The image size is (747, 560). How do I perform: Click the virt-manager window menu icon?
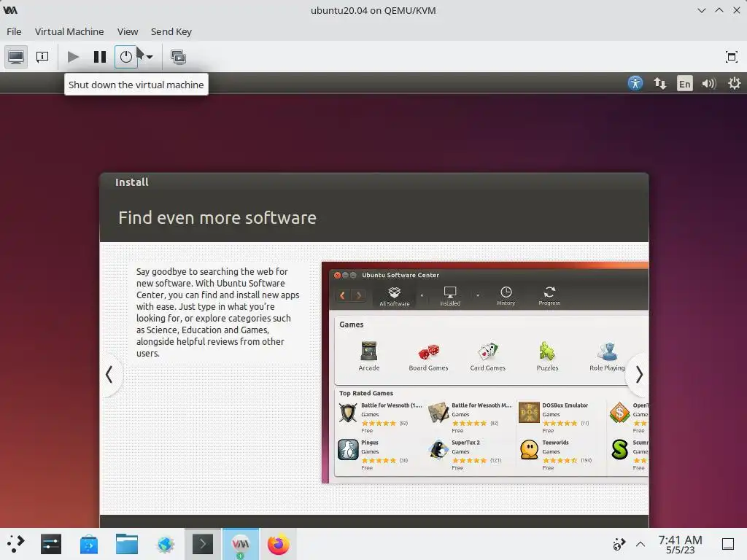[10, 10]
